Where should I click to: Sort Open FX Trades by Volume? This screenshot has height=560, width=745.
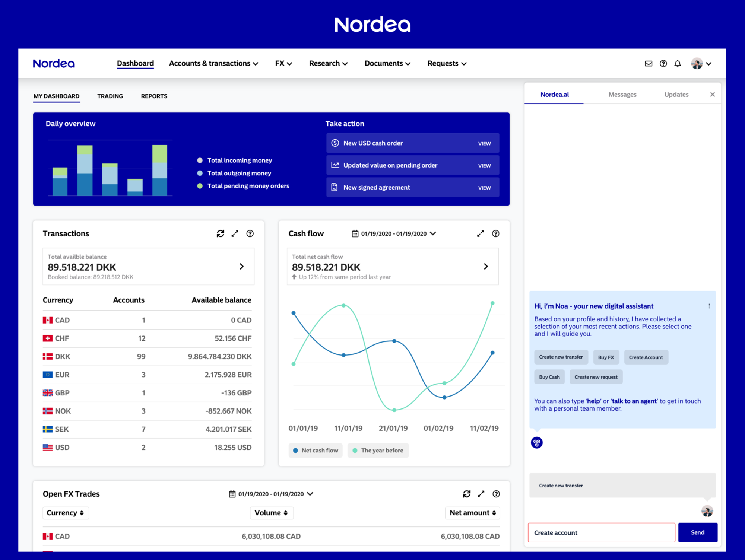coord(272,513)
